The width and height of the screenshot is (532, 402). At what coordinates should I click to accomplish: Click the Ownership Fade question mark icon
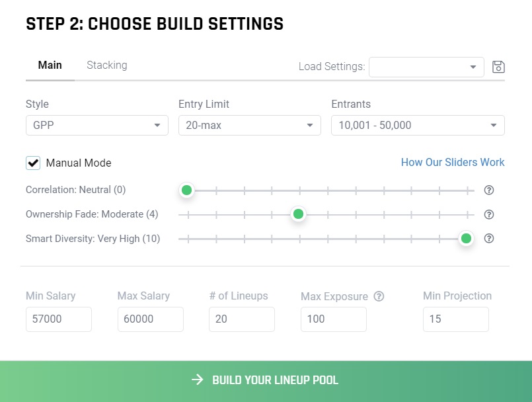click(x=489, y=214)
